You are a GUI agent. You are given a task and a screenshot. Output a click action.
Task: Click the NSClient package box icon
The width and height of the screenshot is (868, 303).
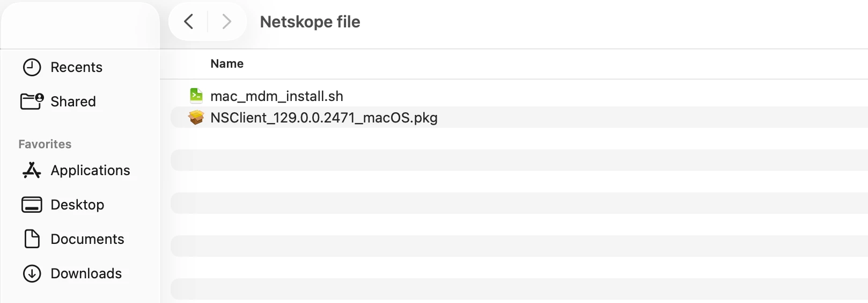[x=196, y=117]
